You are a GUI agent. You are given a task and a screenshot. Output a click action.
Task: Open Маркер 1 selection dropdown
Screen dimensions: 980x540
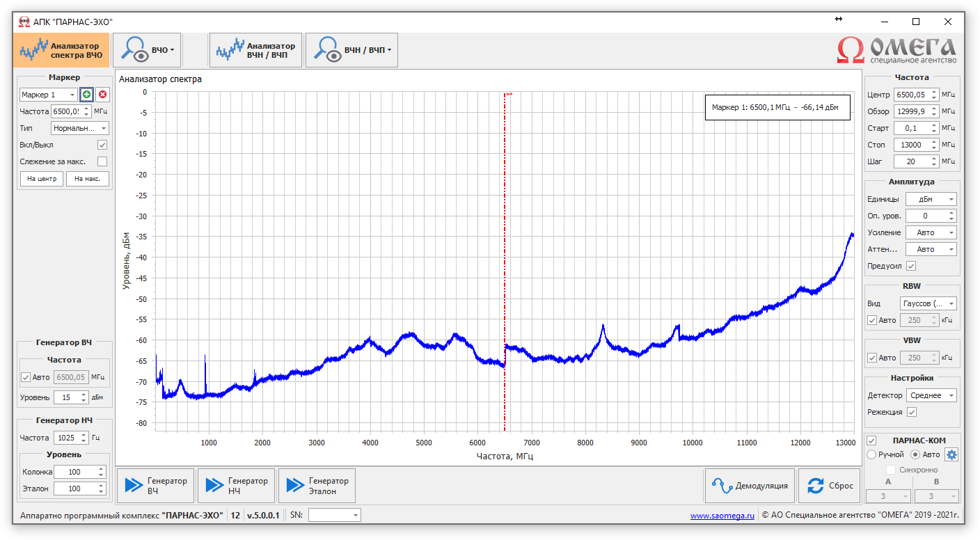click(x=49, y=95)
